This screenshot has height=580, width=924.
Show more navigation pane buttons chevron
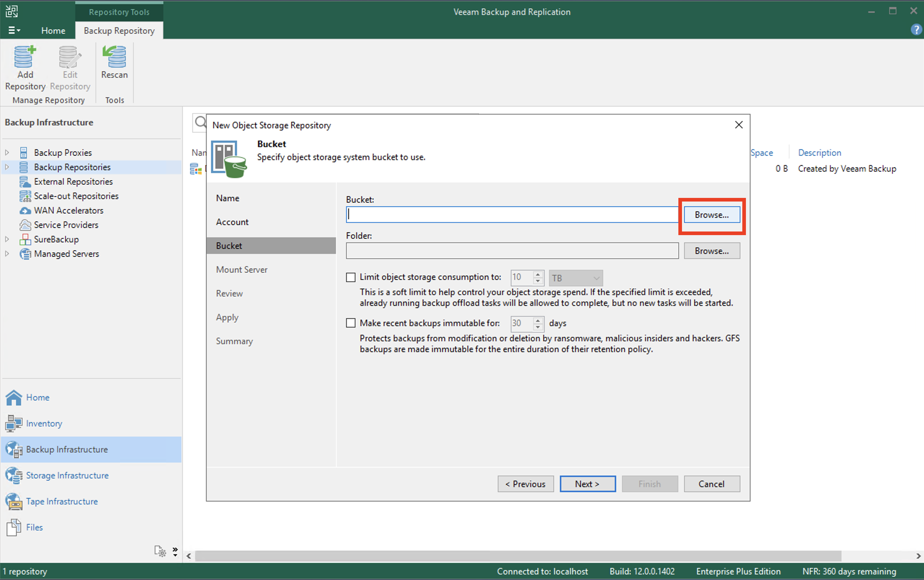coord(175,551)
